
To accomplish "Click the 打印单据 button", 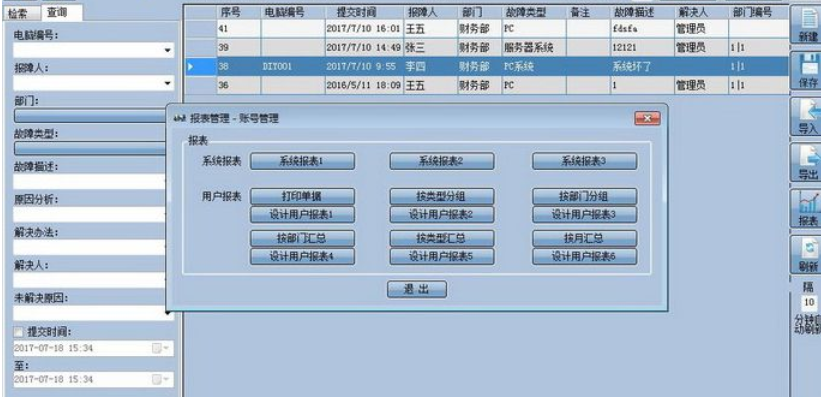I will [302, 196].
